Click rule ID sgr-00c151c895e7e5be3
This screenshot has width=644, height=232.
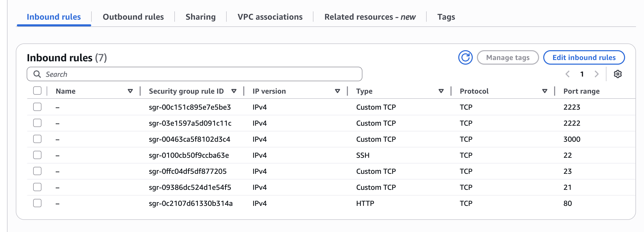[190, 107]
